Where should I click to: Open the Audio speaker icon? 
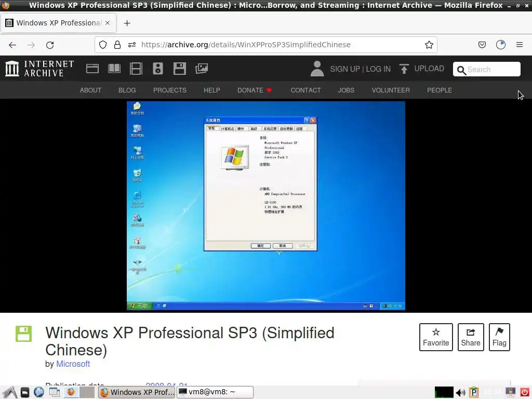158,69
